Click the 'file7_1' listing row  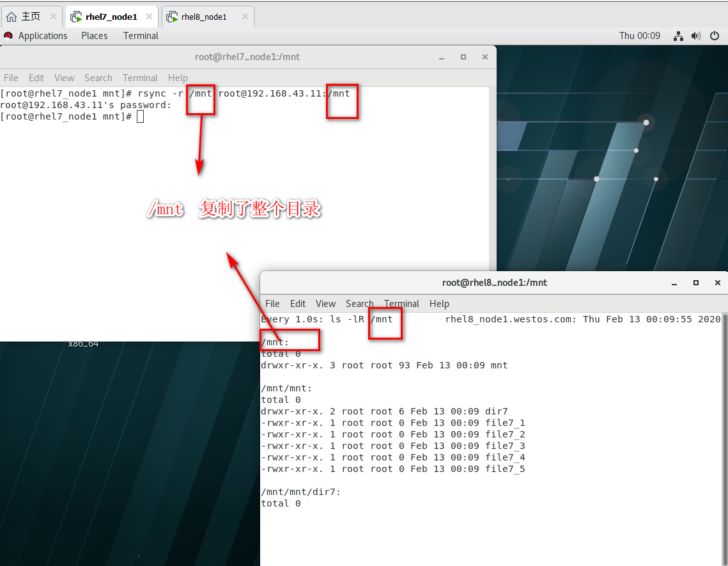tap(393, 423)
